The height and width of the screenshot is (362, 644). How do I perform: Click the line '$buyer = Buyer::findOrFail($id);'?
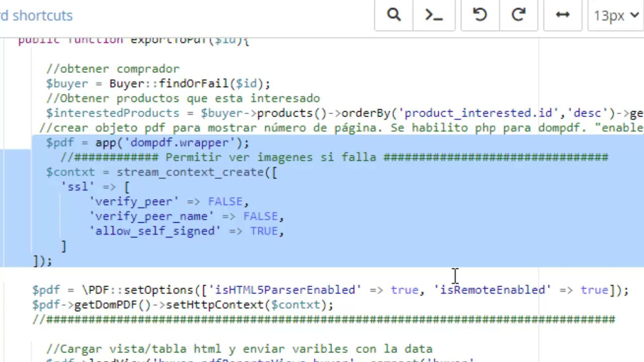tap(158, 83)
